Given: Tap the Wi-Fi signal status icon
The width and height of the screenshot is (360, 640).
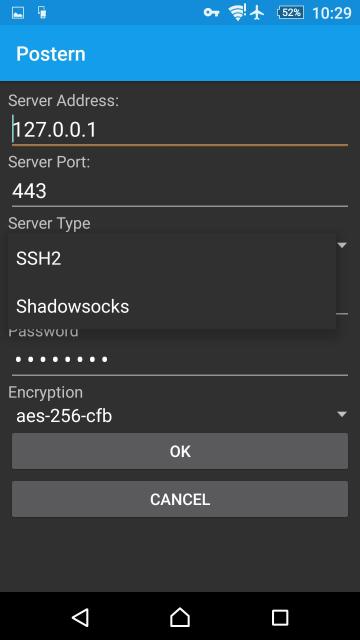Looking at the screenshot, I should pyautogui.click(x=238, y=13).
